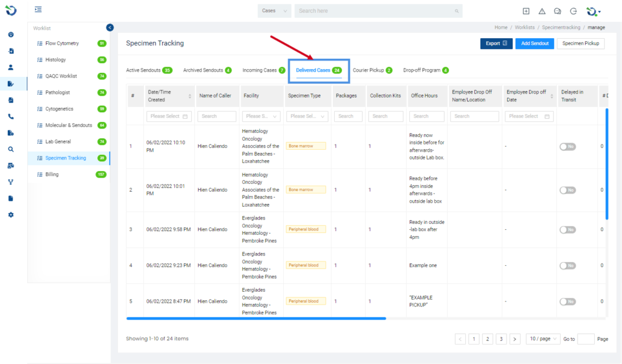Screen dimensions: 622x364
Task: Toggle Delayed in Transit for row 1
Action: (x=568, y=147)
